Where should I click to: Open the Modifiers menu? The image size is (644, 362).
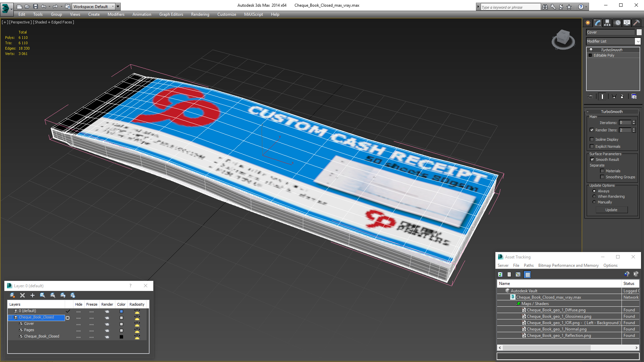(x=116, y=14)
